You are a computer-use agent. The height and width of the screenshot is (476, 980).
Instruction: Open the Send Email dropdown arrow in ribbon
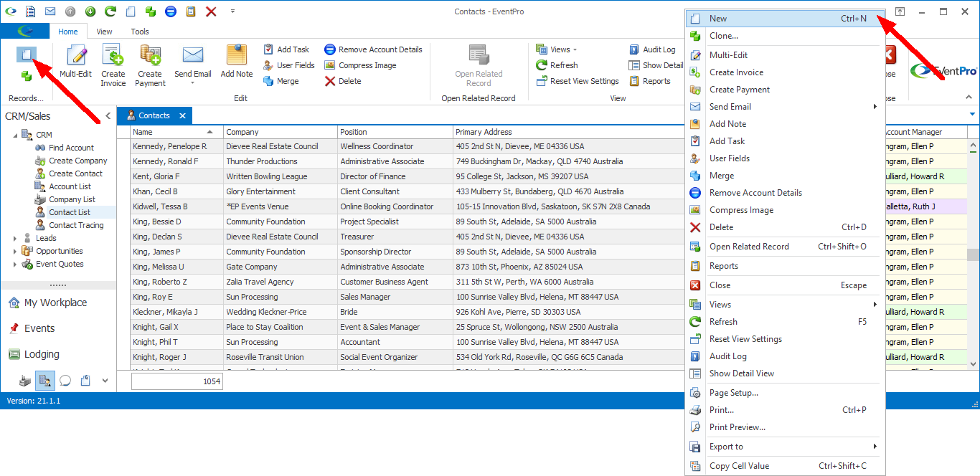(x=192, y=83)
